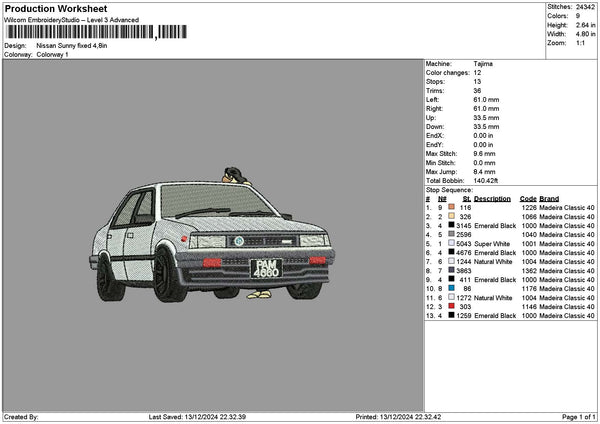Screen dimensions: 600x424
Task: Click the Nissan Sunny car embroidery preview
Action: tap(212, 235)
